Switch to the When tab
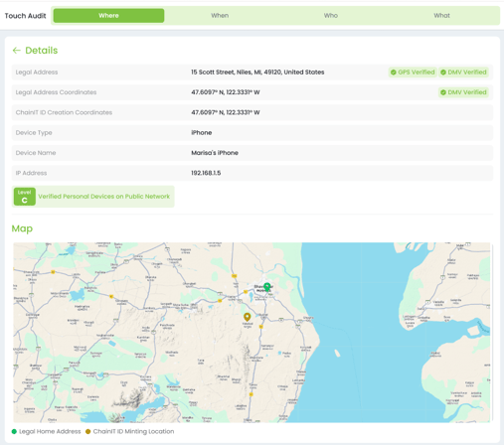Screen dimensions: 504x445 tap(220, 16)
